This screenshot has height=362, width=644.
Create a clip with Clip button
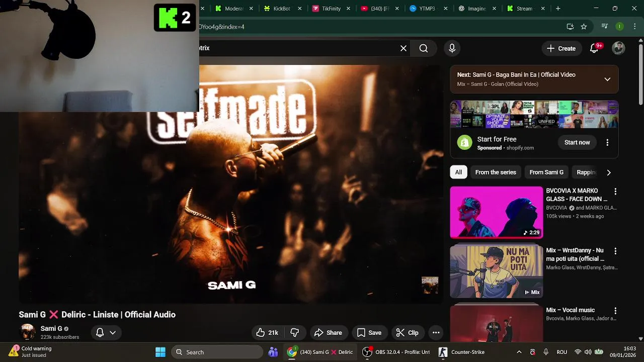[407, 332]
